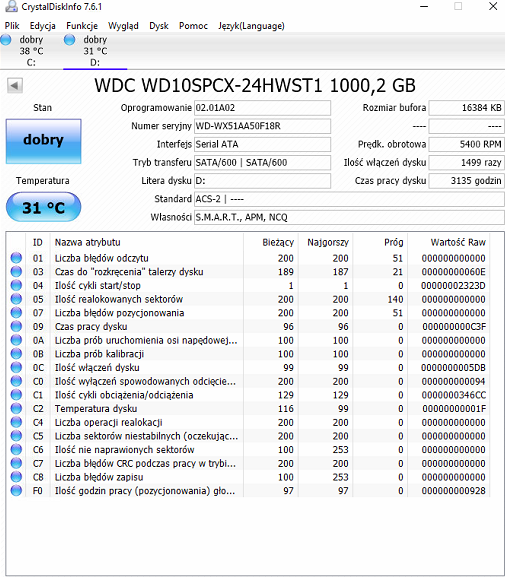Viewport: 505px width, 577px height.
Task: Open the Język(Language) menu
Action: (x=251, y=26)
